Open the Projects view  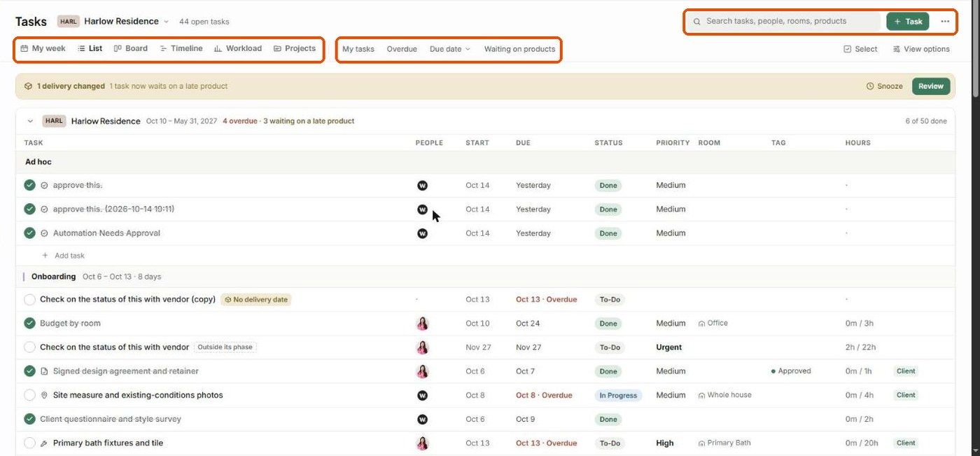(x=294, y=48)
